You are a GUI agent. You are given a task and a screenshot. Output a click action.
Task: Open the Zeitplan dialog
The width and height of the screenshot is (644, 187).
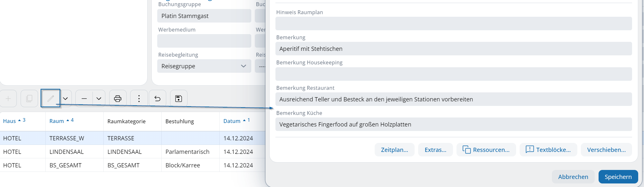pyautogui.click(x=394, y=150)
